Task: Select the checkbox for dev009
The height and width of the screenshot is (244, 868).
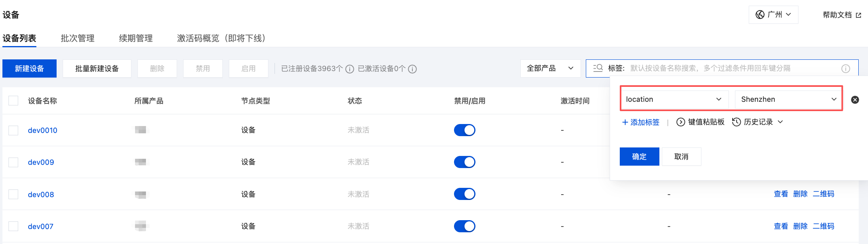Action: tap(13, 162)
